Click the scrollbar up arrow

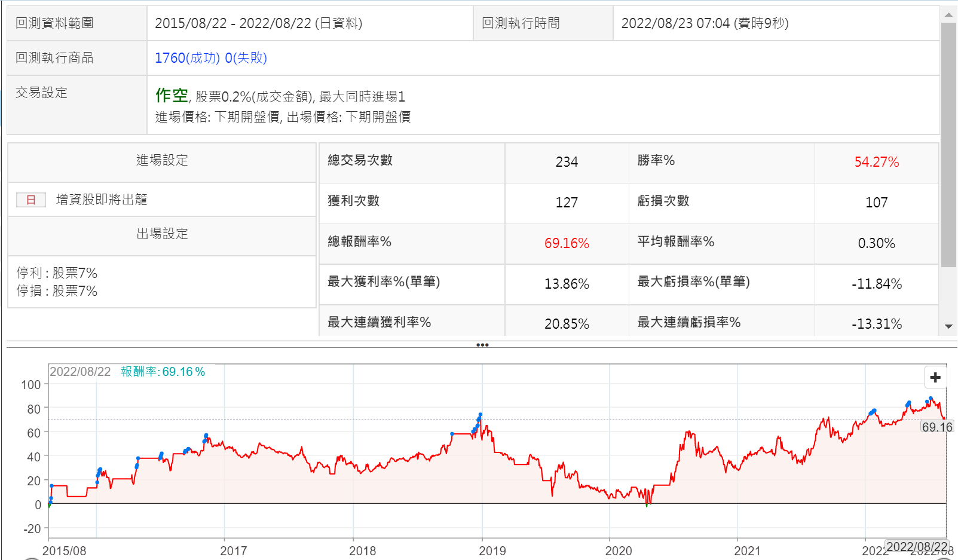[x=948, y=14]
